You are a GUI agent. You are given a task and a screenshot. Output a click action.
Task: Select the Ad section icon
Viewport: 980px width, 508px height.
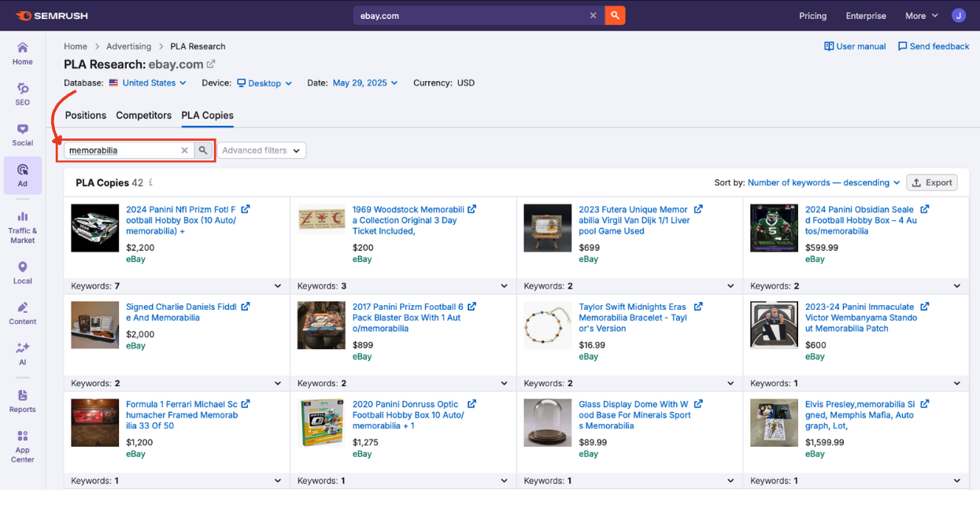pyautogui.click(x=22, y=175)
